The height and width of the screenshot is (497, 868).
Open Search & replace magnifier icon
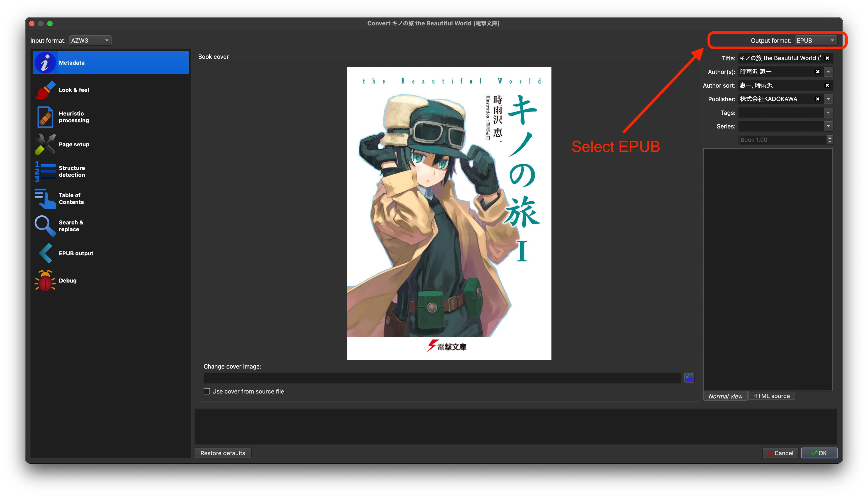pos(45,226)
